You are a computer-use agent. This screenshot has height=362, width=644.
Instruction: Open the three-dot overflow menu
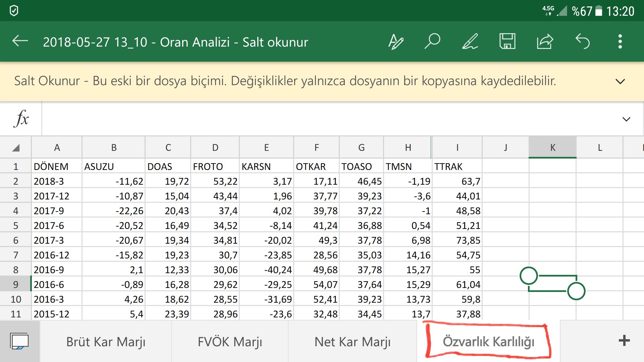click(x=620, y=42)
